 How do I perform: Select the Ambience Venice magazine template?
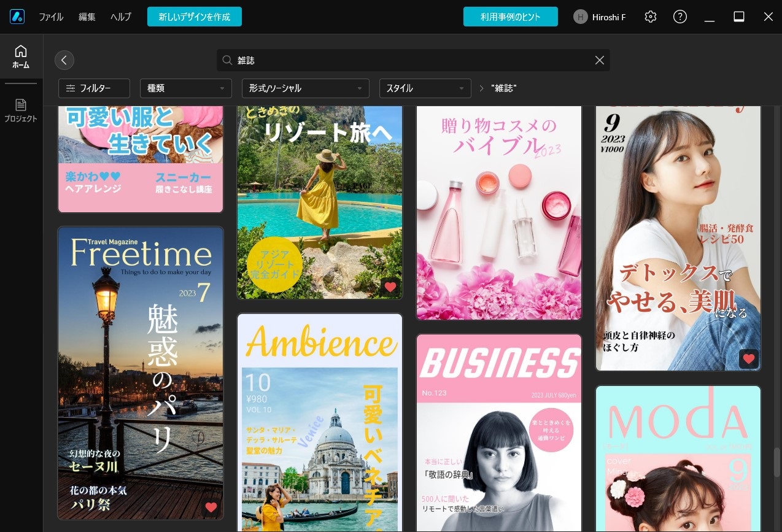(319, 423)
